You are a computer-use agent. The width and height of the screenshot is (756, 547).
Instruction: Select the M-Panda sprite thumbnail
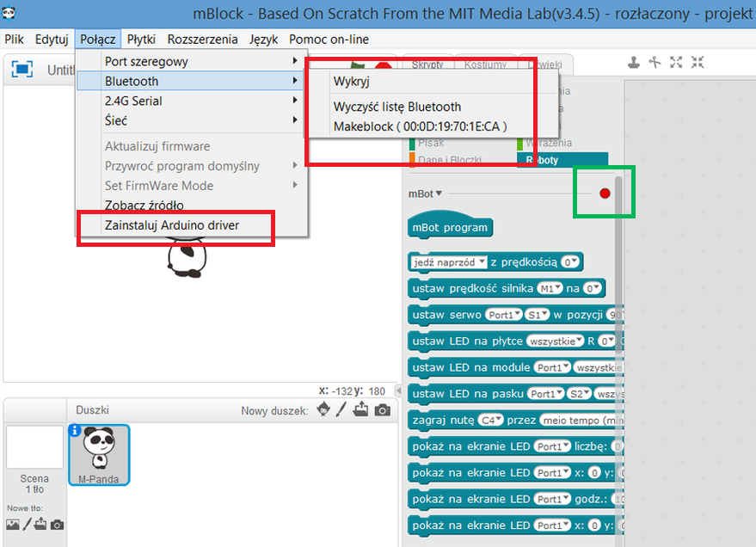coord(99,455)
